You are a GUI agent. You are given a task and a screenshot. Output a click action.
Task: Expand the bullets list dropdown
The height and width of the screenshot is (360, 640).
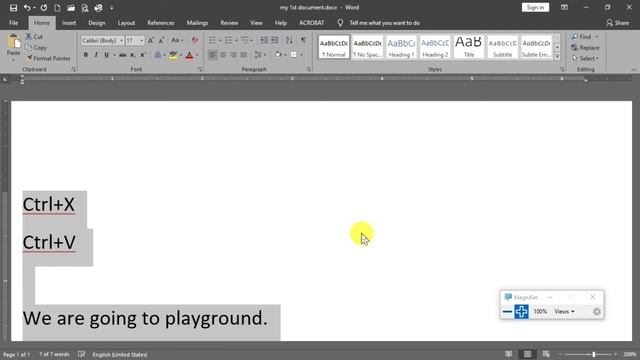tap(220, 40)
